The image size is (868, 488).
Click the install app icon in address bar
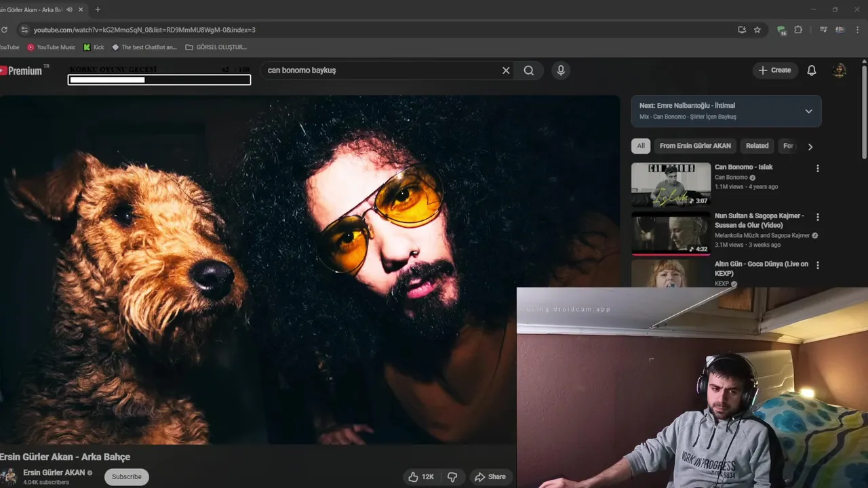[742, 30]
